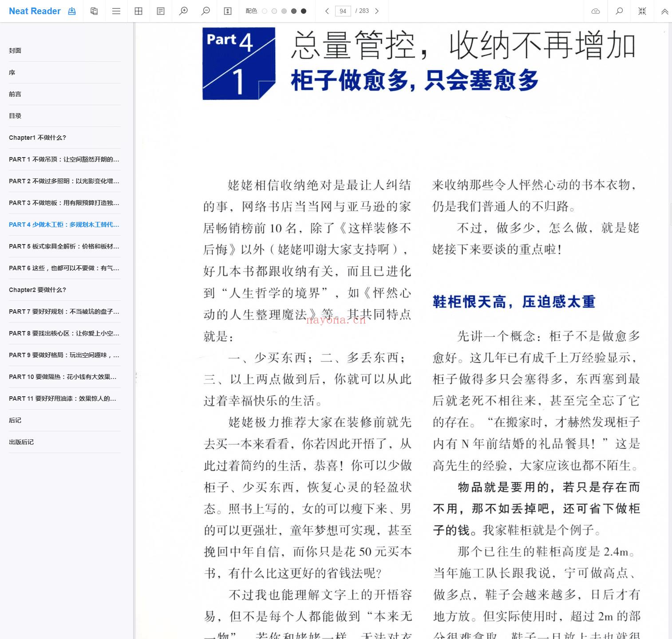The image size is (672, 639).
Task: Select the second light gray theme swatch
Action: (x=274, y=11)
